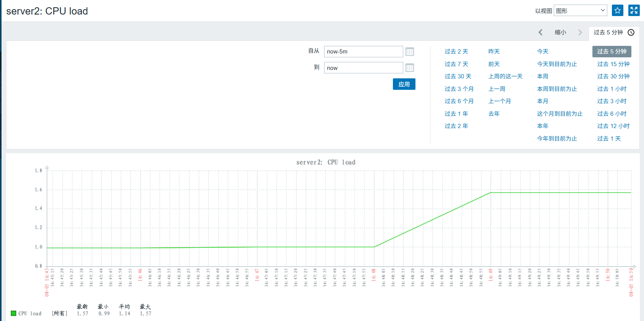The width and height of the screenshot is (644, 321).
Task: Open calendar picker for 到 field
Action: click(410, 68)
